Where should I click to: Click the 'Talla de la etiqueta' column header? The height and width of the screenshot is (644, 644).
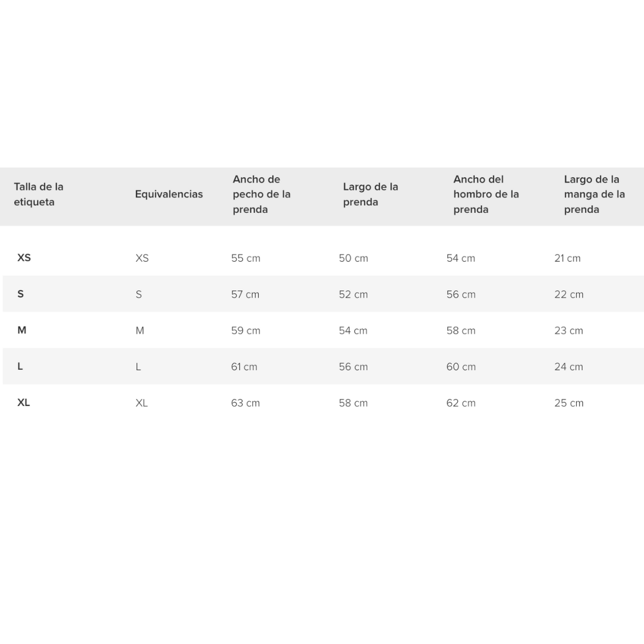tap(39, 194)
